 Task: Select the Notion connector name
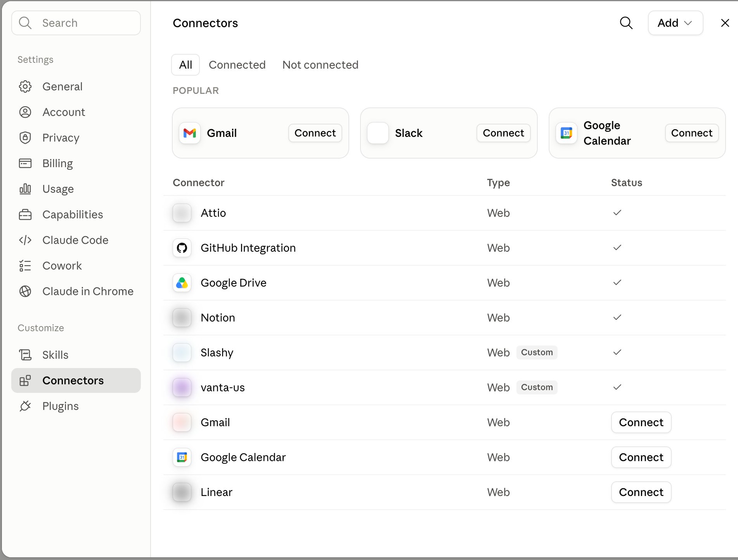pyautogui.click(x=218, y=318)
